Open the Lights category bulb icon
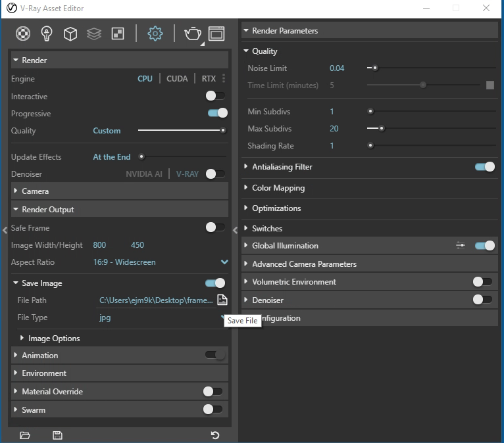Image resolution: width=504 pixels, height=443 pixels. point(47,34)
